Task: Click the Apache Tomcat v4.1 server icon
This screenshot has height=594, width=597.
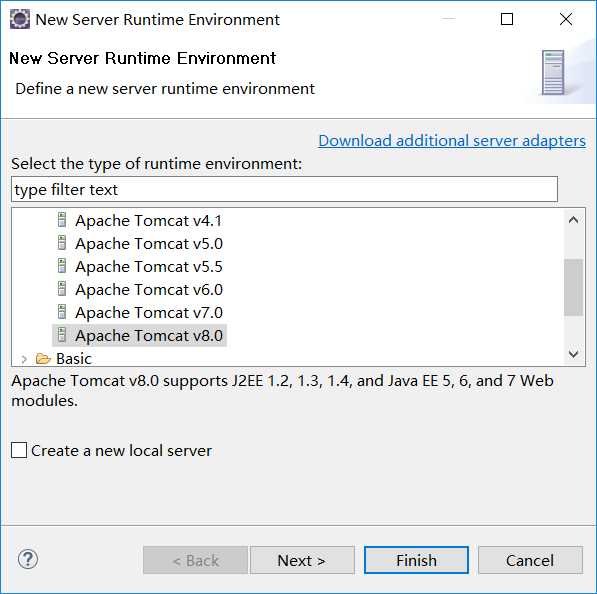Action: 62,220
